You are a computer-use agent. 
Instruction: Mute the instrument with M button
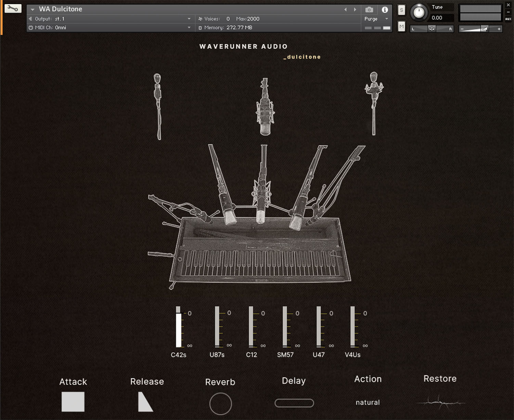(401, 26)
